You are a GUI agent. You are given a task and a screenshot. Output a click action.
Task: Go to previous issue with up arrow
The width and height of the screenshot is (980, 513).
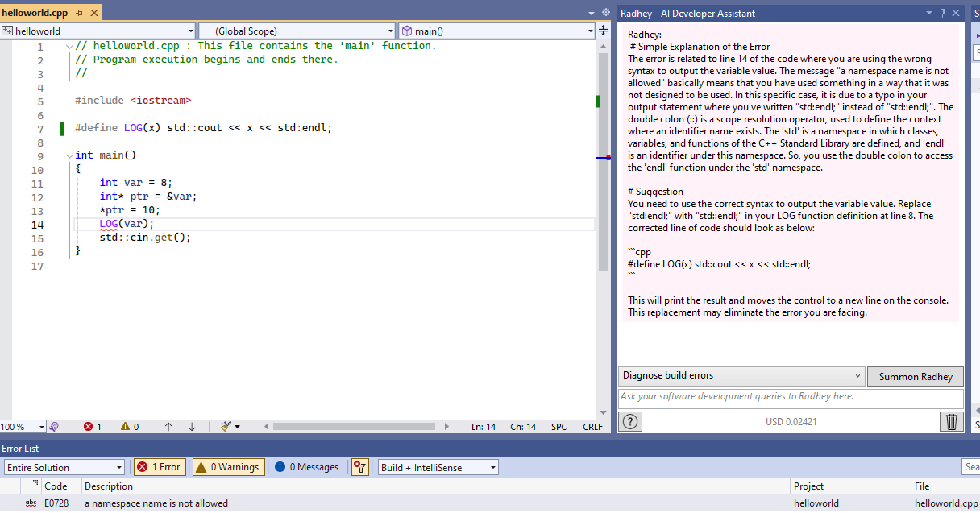pos(168,427)
